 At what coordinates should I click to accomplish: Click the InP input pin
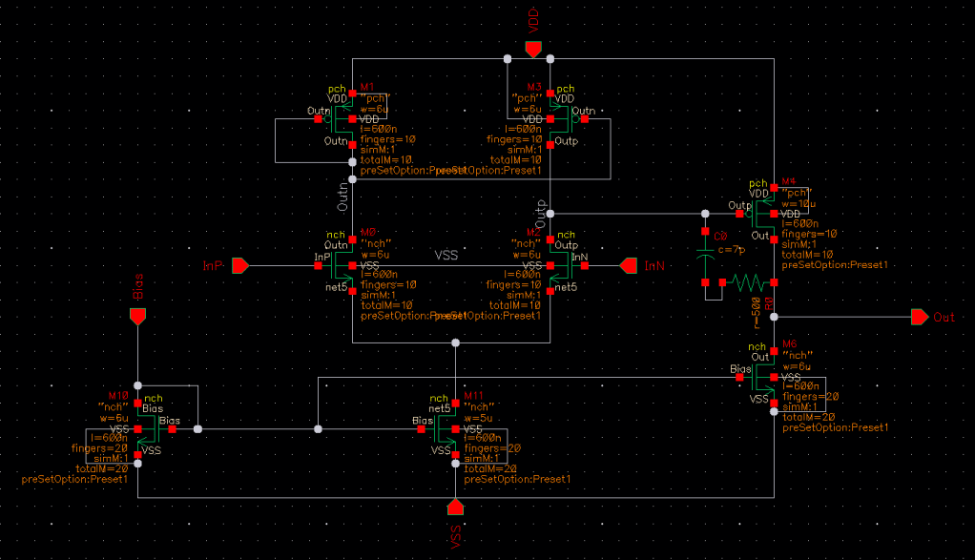[239, 265]
